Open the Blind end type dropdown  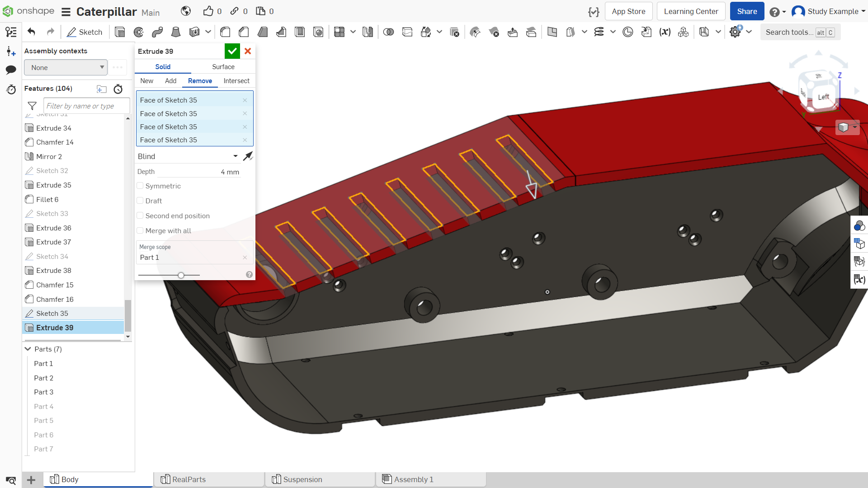(188, 156)
